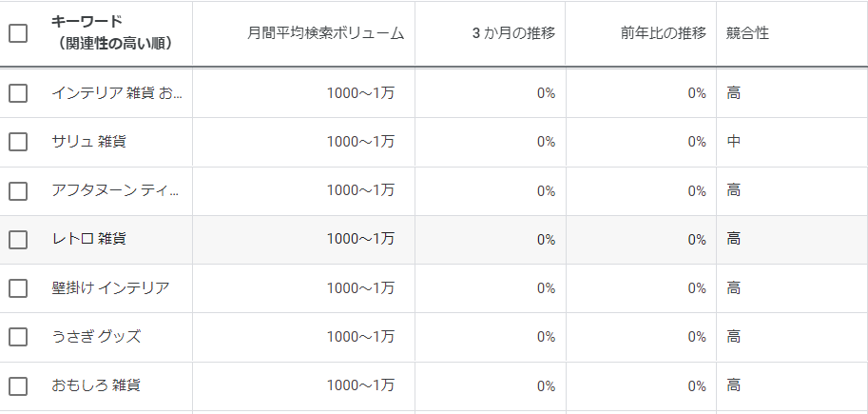Check the インテリア 雑貨 お… row box

[x=18, y=93]
